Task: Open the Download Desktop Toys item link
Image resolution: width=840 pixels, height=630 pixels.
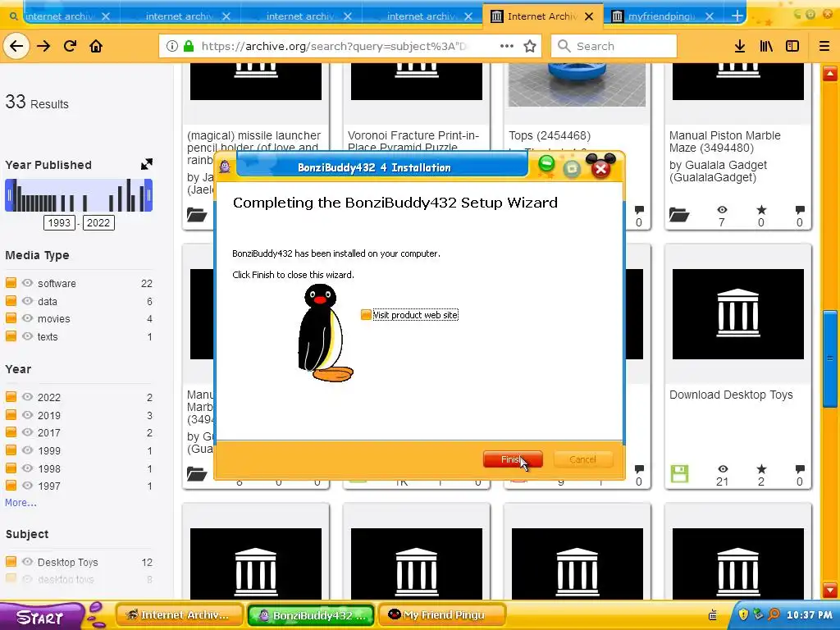Action: point(731,395)
